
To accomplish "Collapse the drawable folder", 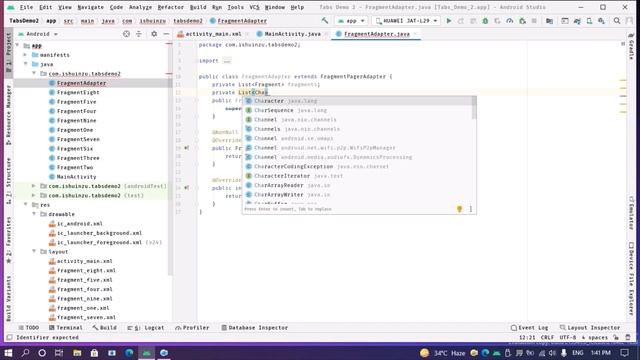I will tap(34, 214).
